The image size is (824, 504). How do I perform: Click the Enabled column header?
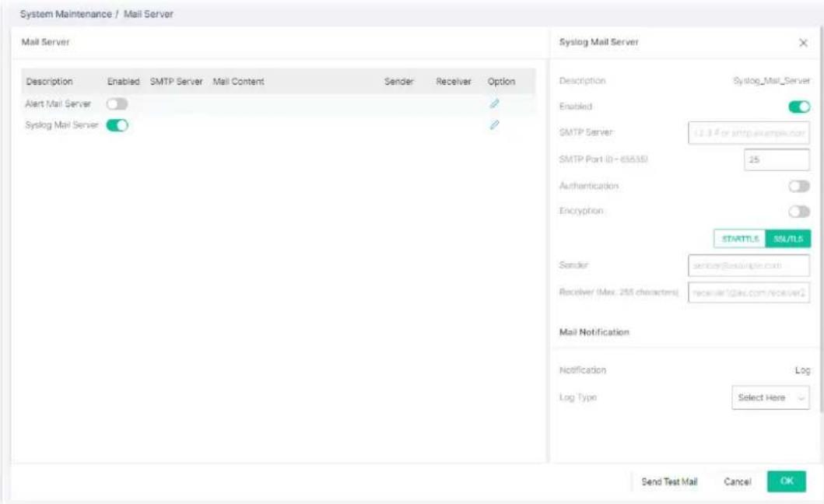[124, 82]
